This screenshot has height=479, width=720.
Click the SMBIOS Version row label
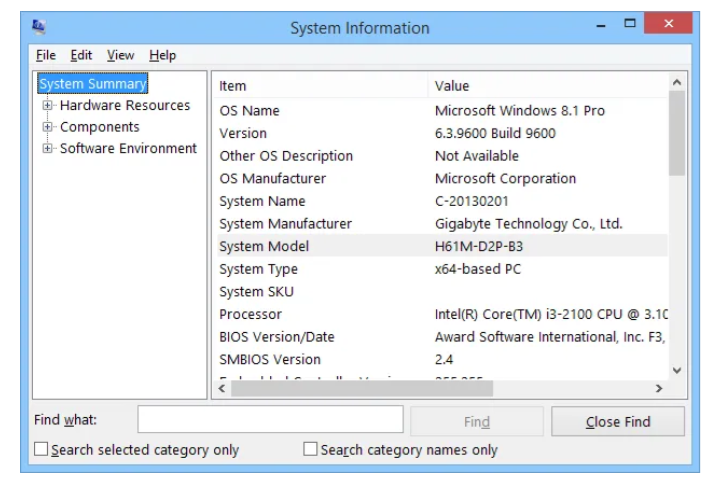coord(270,359)
